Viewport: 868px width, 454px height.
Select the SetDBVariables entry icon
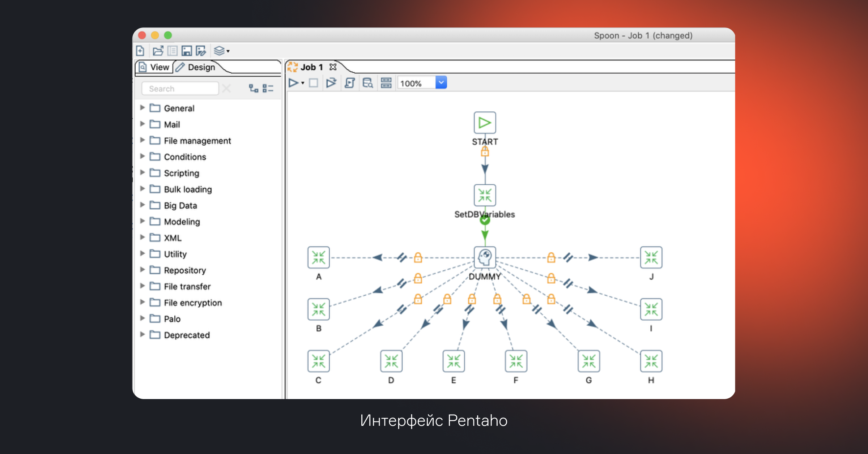point(485,195)
